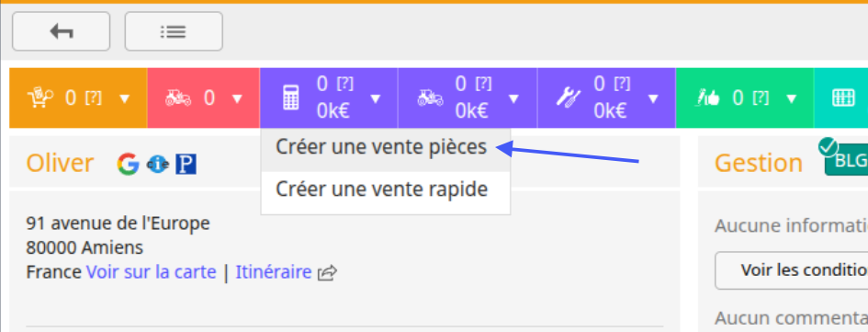Click the 'Oliver' customer name heading
The image size is (868, 332).
tap(60, 164)
